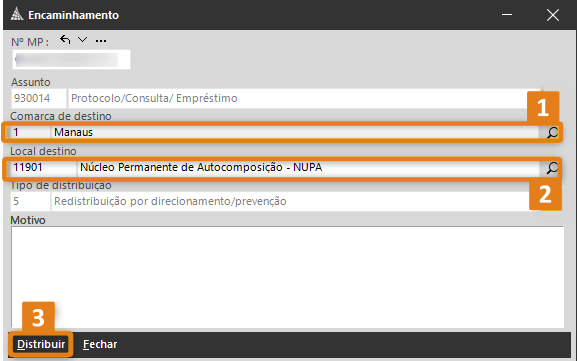The height and width of the screenshot is (361, 577).
Task: Click inside the Motivo text area
Action: click(287, 277)
